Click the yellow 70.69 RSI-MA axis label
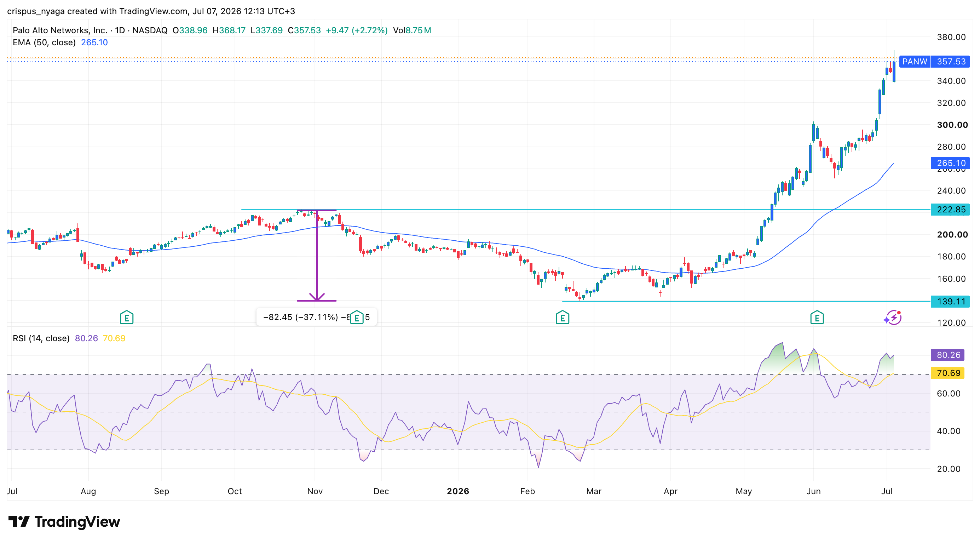 (x=948, y=373)
